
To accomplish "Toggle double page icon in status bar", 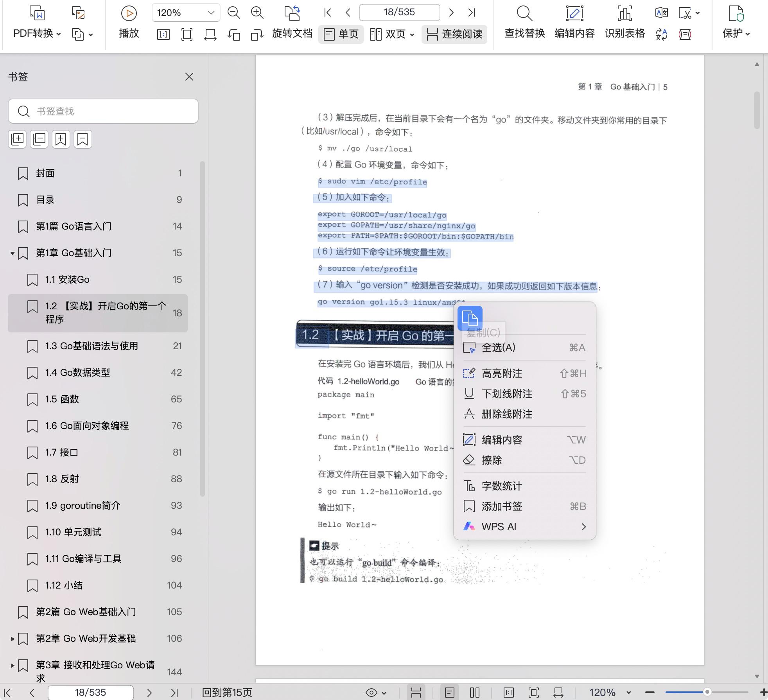I will click(475, 693).
